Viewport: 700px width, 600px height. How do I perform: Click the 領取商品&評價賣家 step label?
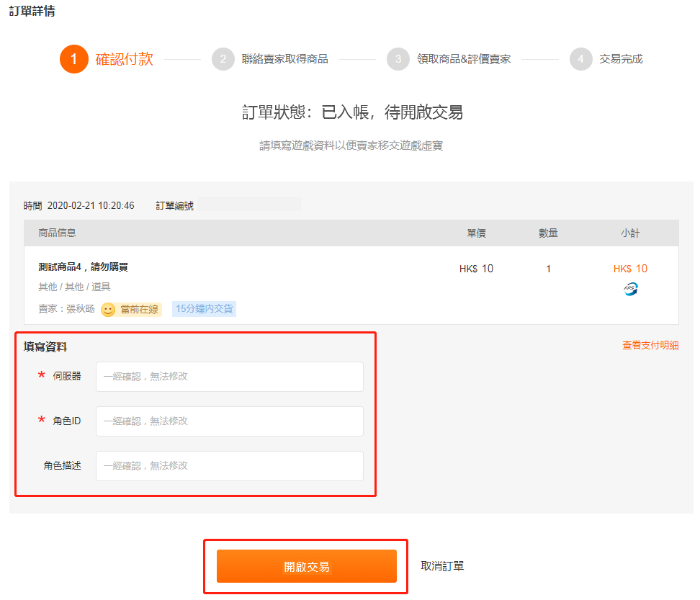click(464, 59)
